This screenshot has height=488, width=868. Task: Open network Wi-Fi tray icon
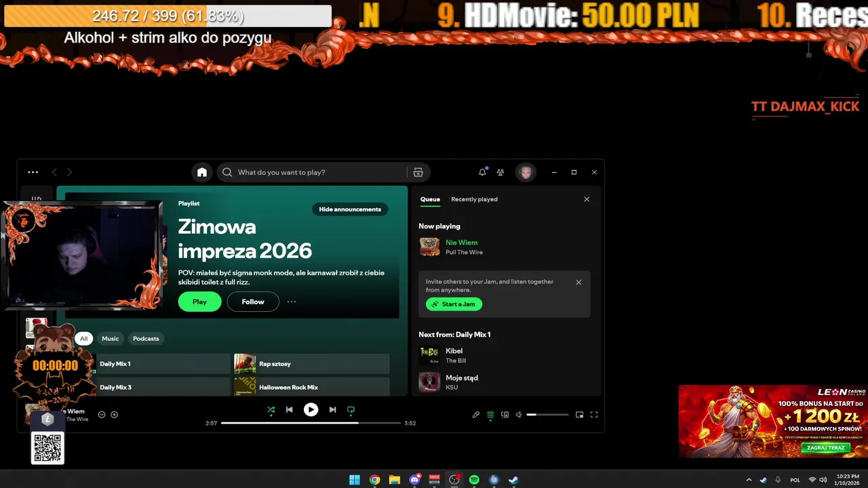(x=812, y=480)
